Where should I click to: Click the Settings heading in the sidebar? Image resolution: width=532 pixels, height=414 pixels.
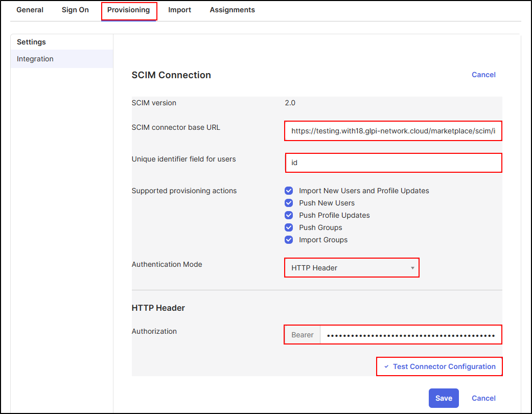(x=31, y=42)
